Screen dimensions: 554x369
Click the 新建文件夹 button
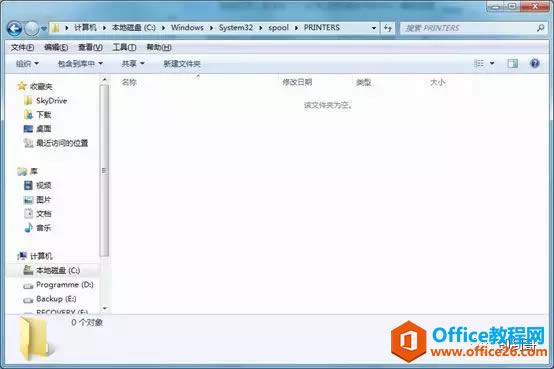tap(182, 64)
